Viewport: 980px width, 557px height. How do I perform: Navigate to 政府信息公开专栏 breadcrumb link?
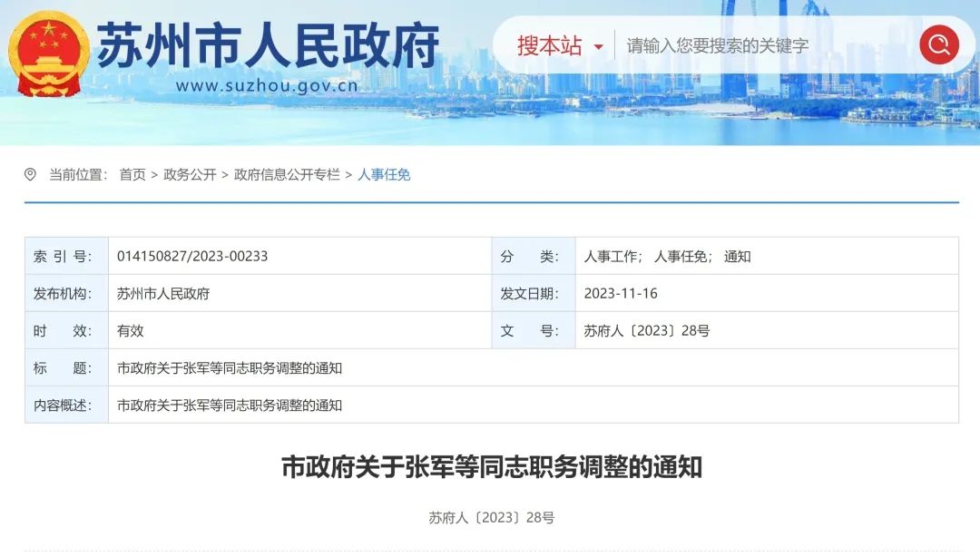(287, 174)
